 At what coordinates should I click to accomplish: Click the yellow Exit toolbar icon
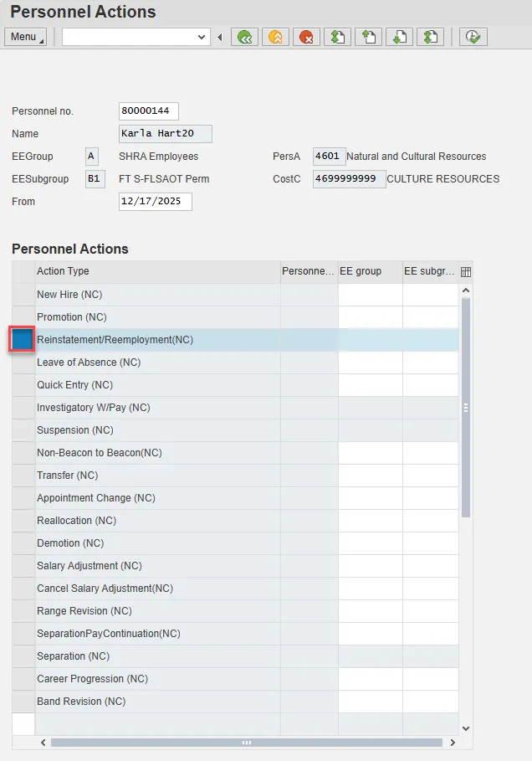275,37
